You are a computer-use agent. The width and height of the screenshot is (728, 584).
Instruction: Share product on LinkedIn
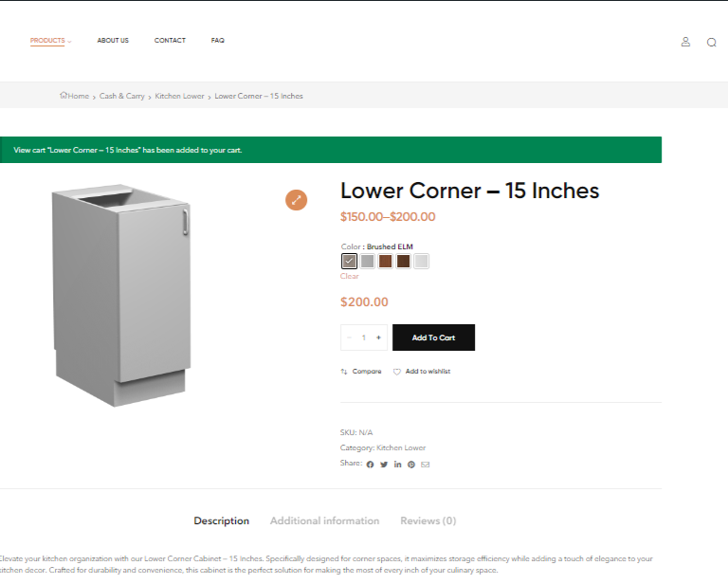tap(397, 465)
